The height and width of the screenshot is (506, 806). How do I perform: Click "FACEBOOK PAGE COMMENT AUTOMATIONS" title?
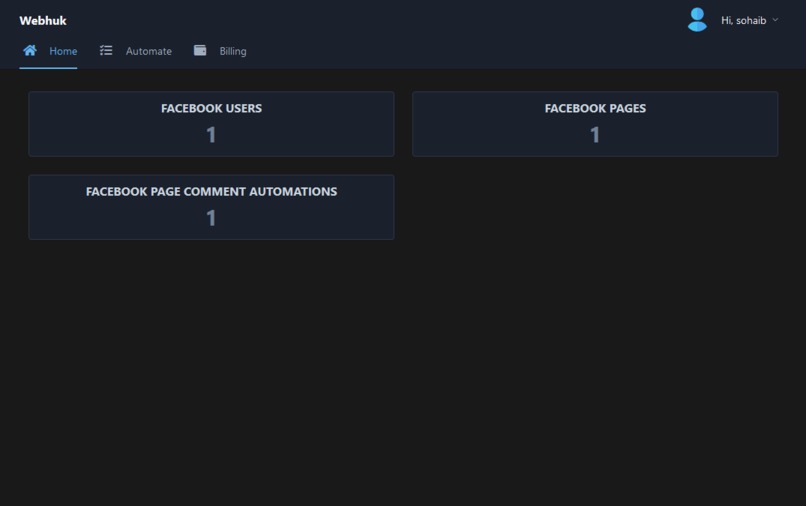(x=211, y=191)
